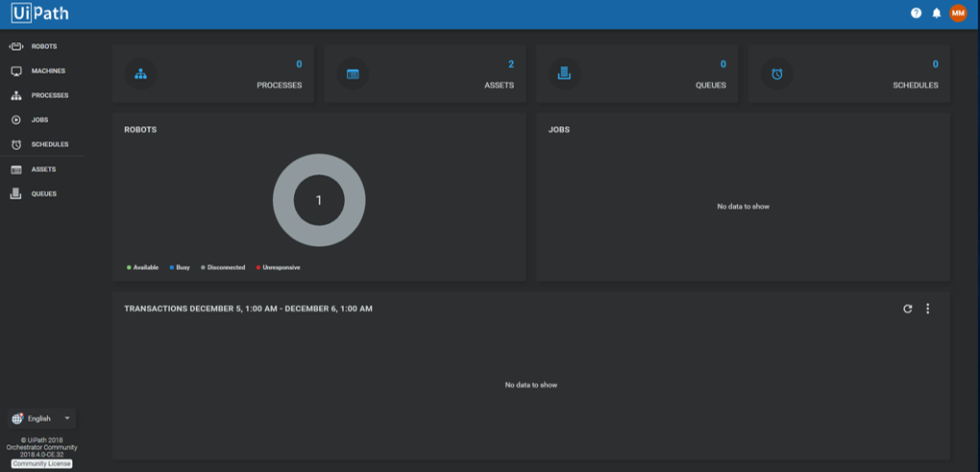
Task: Go to Jobs menu item
Action: [x=40, y=120]
